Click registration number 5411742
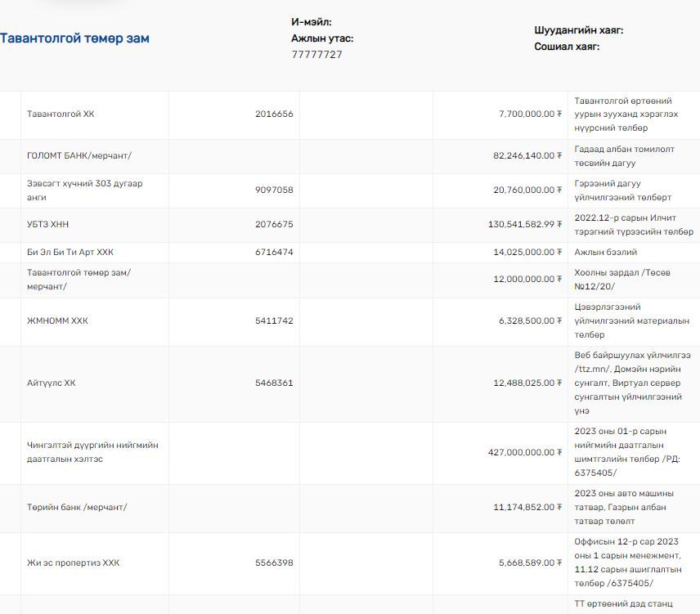Screen dimensions: 700x614 click(x=274, y=321)
